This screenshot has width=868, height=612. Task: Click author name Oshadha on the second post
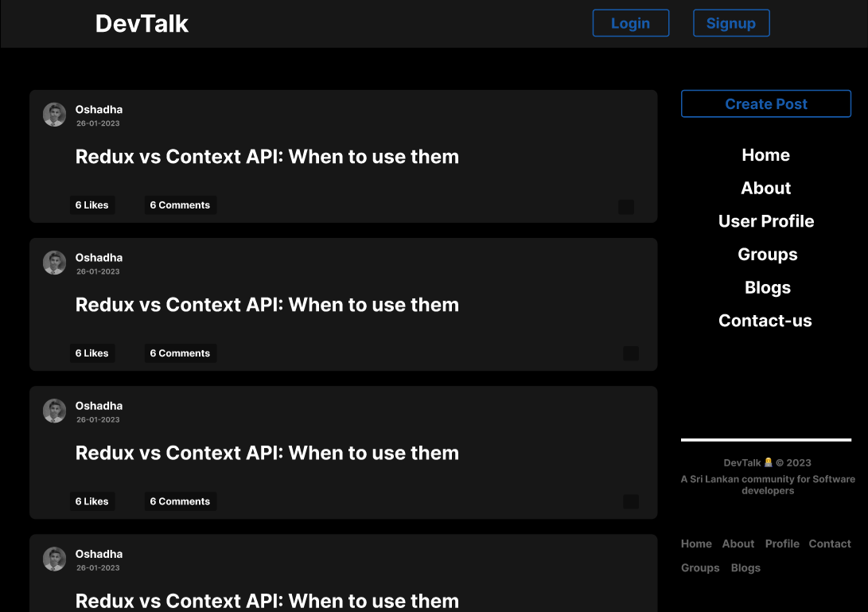pyautogui.click(x=99, y=258)
